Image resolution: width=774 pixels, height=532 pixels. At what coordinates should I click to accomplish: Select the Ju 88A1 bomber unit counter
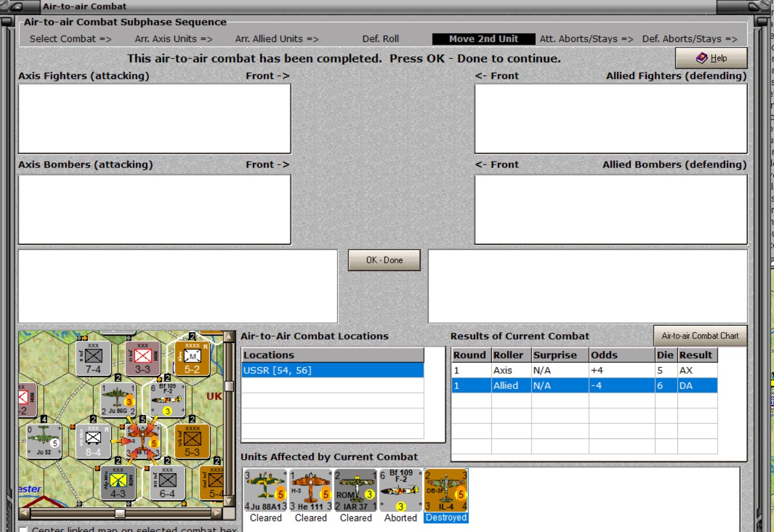pyautogui.click(x=266, y=491)
